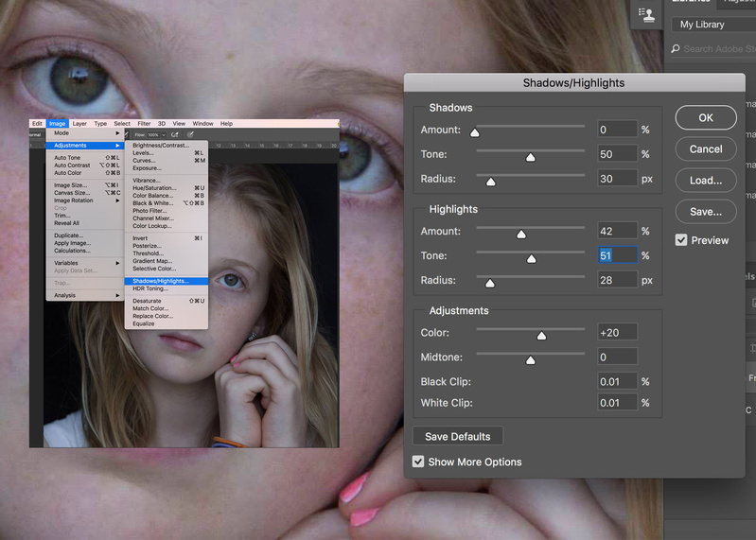
Task: Open the Type menu
Action: 100,123
